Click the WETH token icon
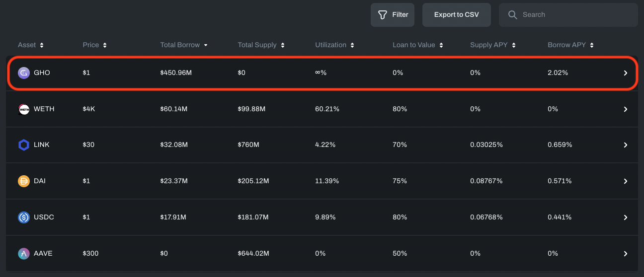Viewport: 644px width, 277px height. click(x=24, y=109)
